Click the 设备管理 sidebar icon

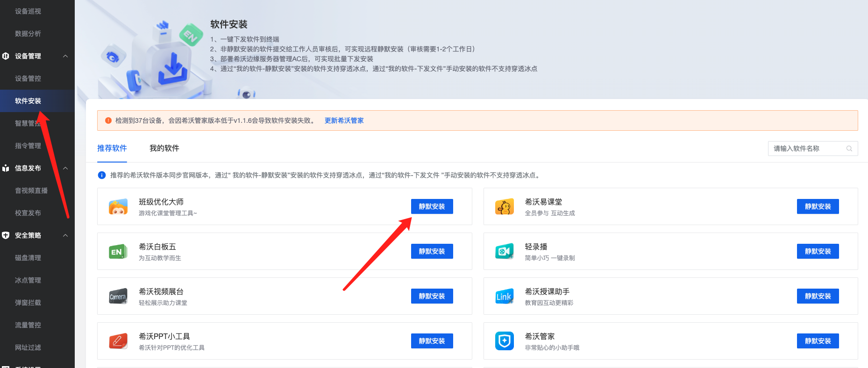tap(6, 56)
